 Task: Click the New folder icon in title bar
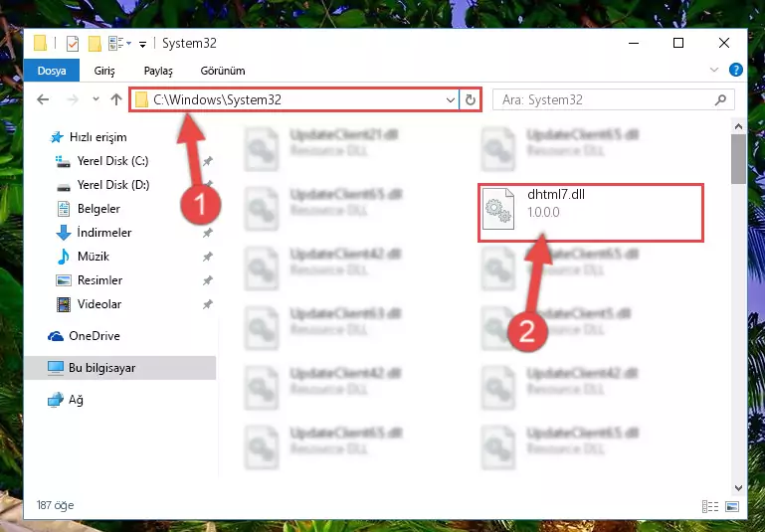click(95, 44)
